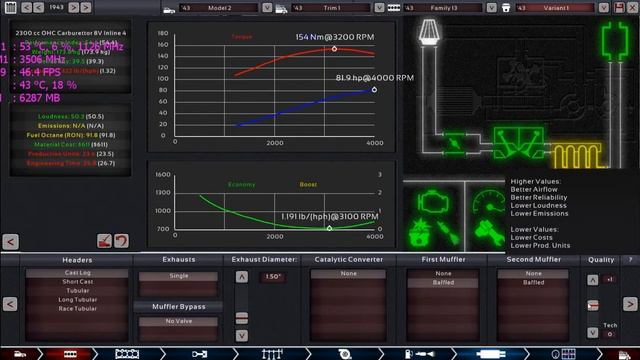640x360 pixels.
Task: Select Short Cast headers
Action: [77, 282]
